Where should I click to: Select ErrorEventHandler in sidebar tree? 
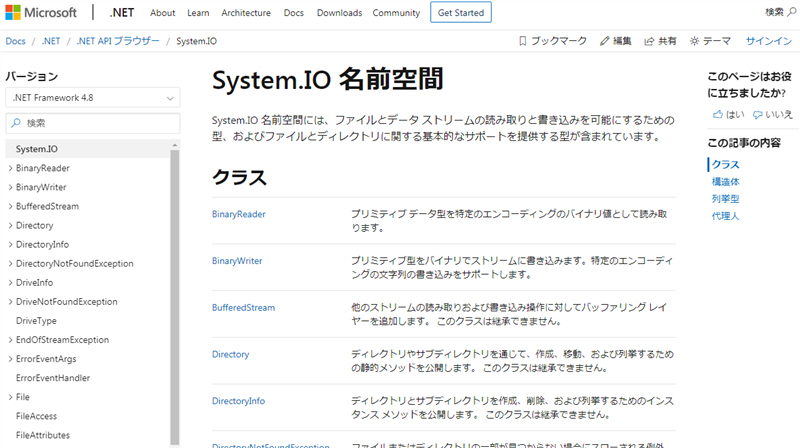pyautogui.click(x=53, y=378)
